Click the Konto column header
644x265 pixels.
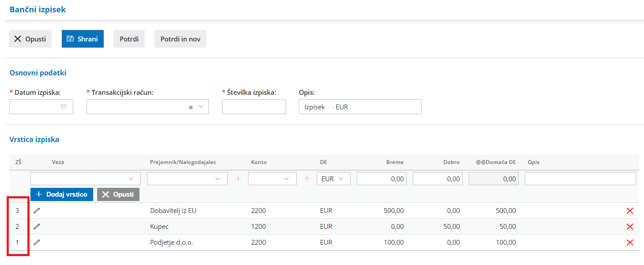pos(259,162)
